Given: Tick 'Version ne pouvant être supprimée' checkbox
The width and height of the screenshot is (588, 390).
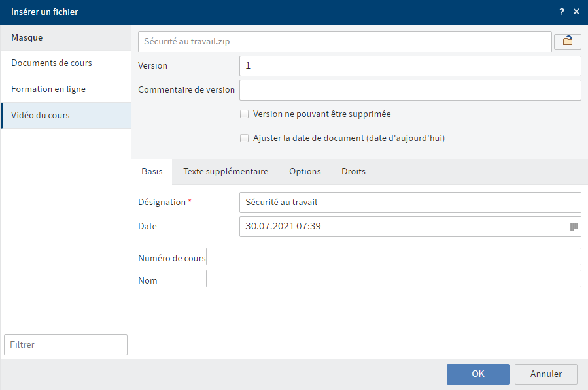Looking at the screenshot, I should pos(244,114).
